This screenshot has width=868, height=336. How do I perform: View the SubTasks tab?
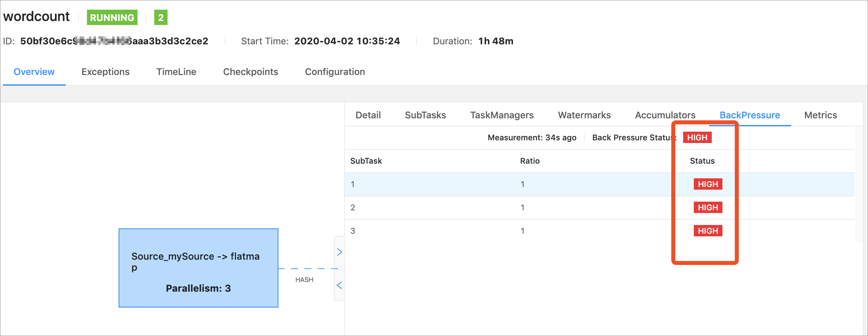point(425,115)
